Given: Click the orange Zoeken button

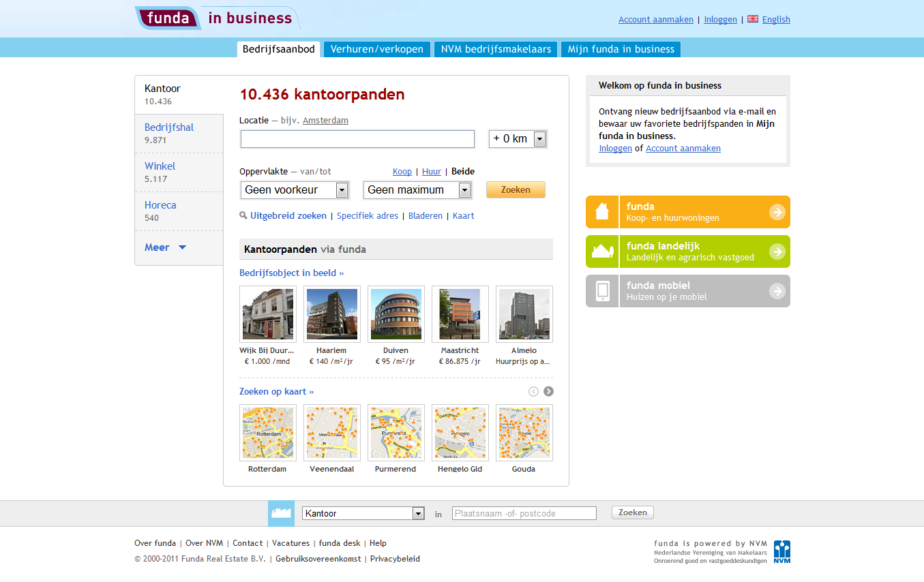Looking at the screenshot, I should (x=516, y=190).
